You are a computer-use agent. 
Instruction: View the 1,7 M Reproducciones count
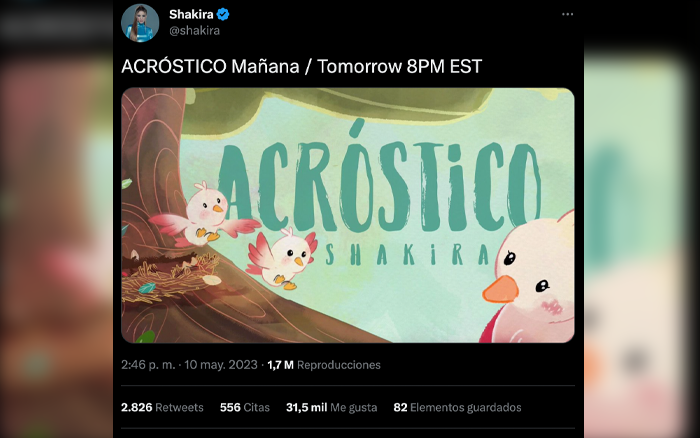click(324, 365)
